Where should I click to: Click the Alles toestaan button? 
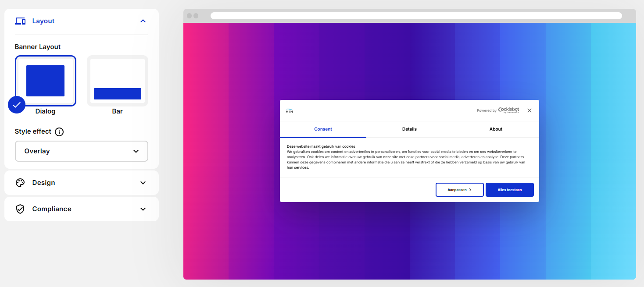click(509, 190)
